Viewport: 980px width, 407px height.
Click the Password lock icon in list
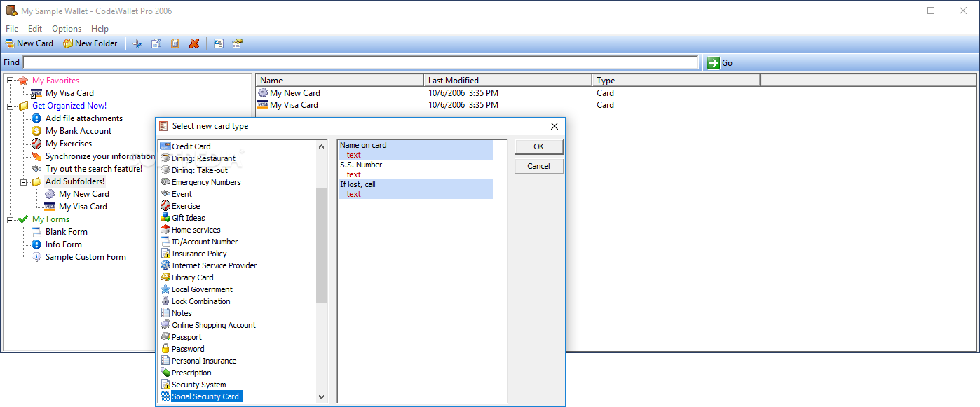[165, 349]
